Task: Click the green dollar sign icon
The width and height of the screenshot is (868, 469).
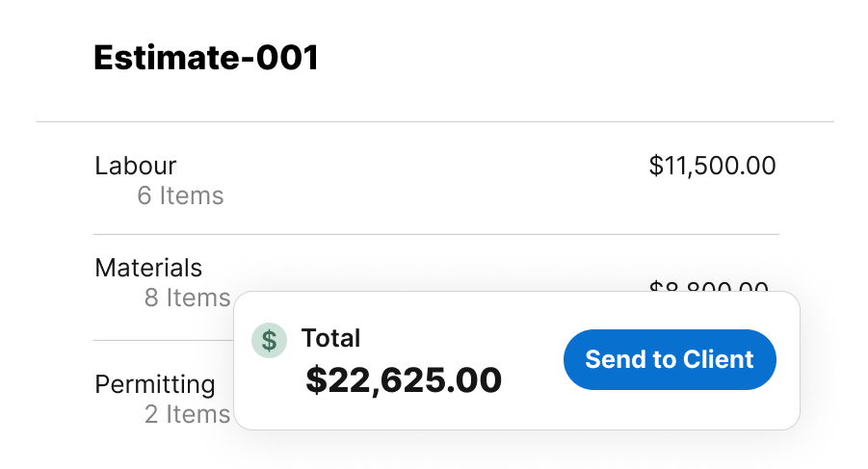Action: click(269, 340)
